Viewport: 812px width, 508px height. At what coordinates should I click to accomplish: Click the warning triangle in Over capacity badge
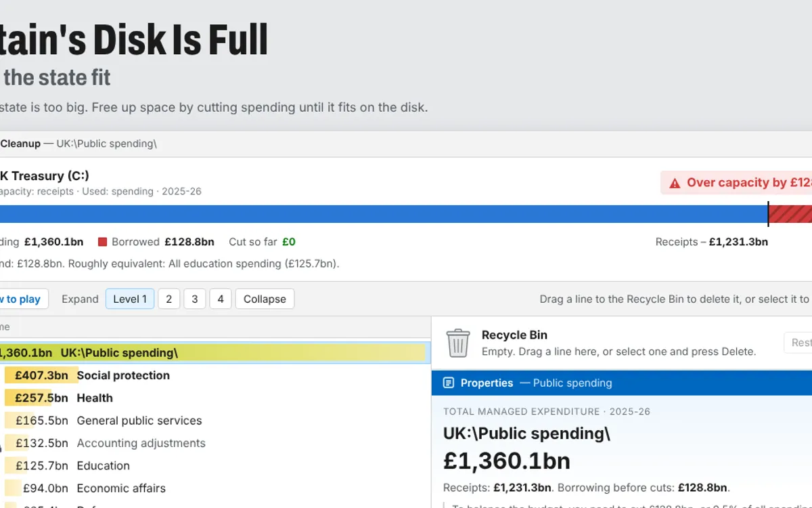(x=675, y=183)
